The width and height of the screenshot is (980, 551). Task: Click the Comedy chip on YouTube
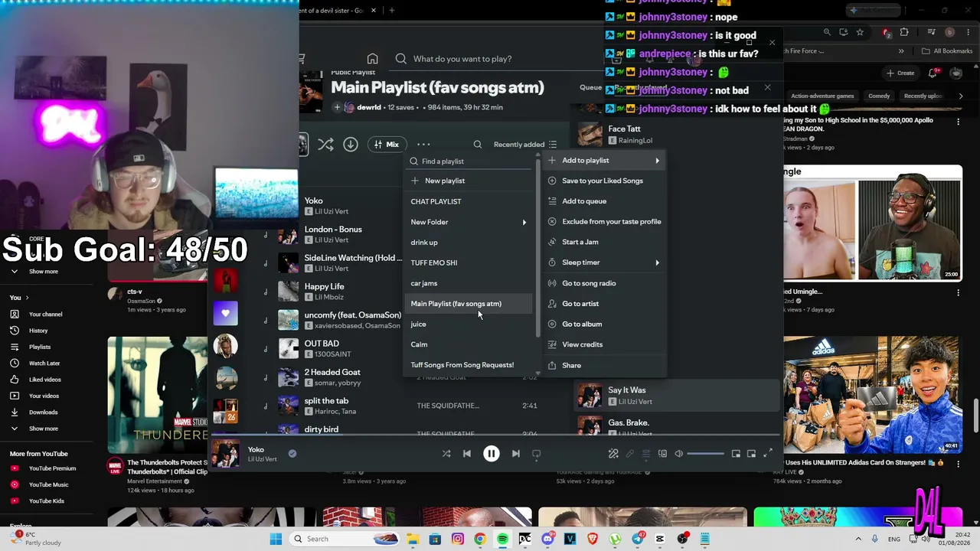[x=879, y=96]
